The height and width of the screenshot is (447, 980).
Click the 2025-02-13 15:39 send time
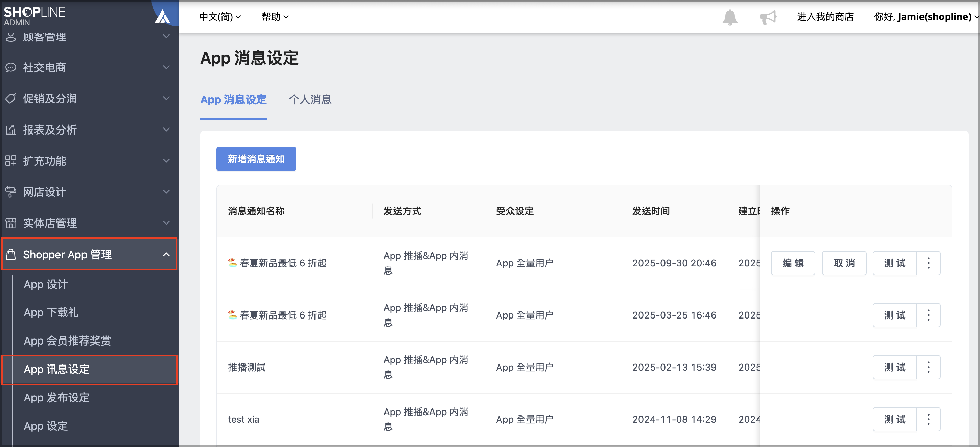pyautogui.click(x=674, y=367)
